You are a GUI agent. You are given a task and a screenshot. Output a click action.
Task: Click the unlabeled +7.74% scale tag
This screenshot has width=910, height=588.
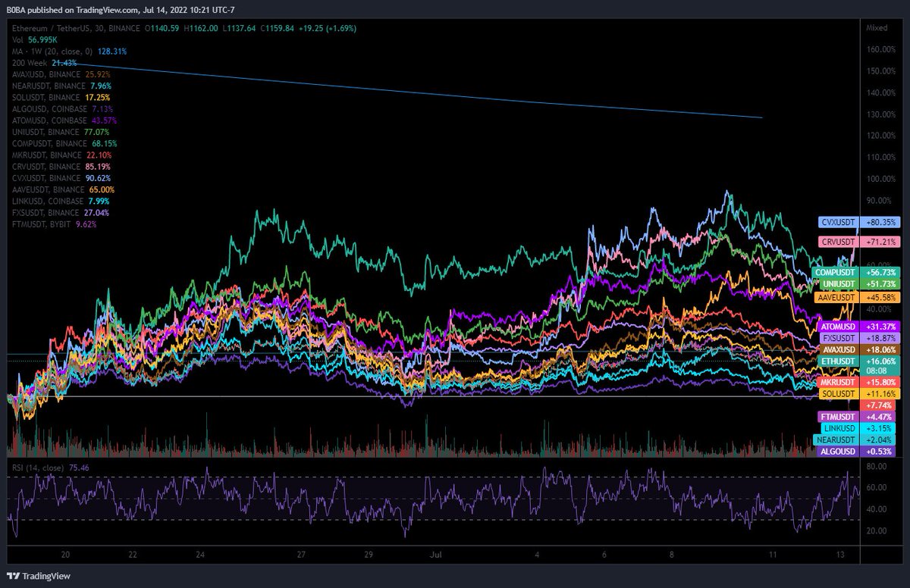click(880, 406)
